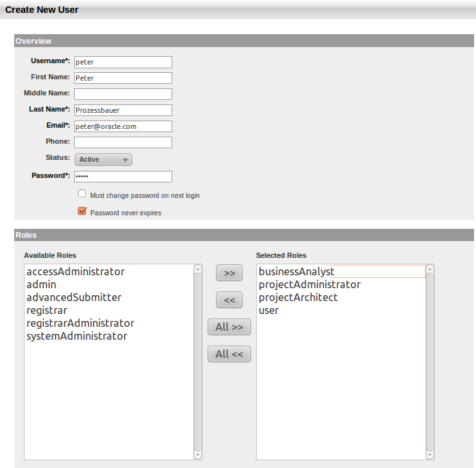Click Selected Roles scrollbar up arrow
Screen dimensions: 476x468
point(430,269)
